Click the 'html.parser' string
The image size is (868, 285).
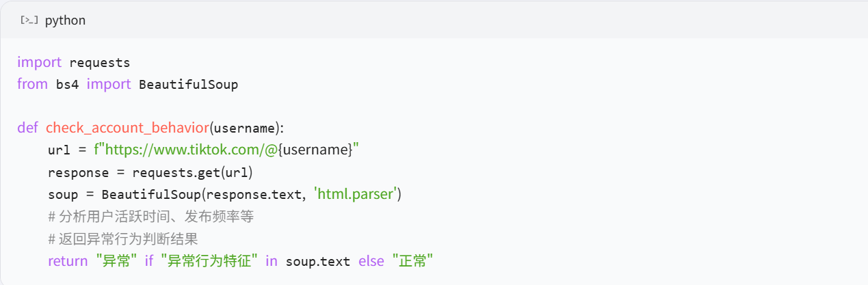[x=355, y=194]
